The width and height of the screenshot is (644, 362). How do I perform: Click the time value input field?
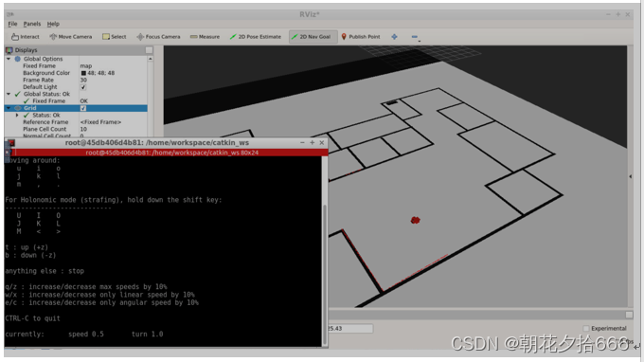pyautogui.click(x=350, y=328)
